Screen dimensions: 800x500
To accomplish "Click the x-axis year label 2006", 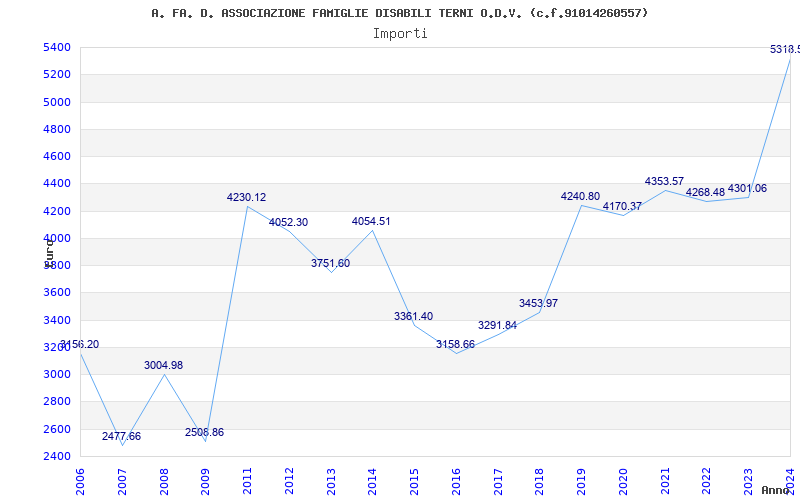I will tap(80, 482).
